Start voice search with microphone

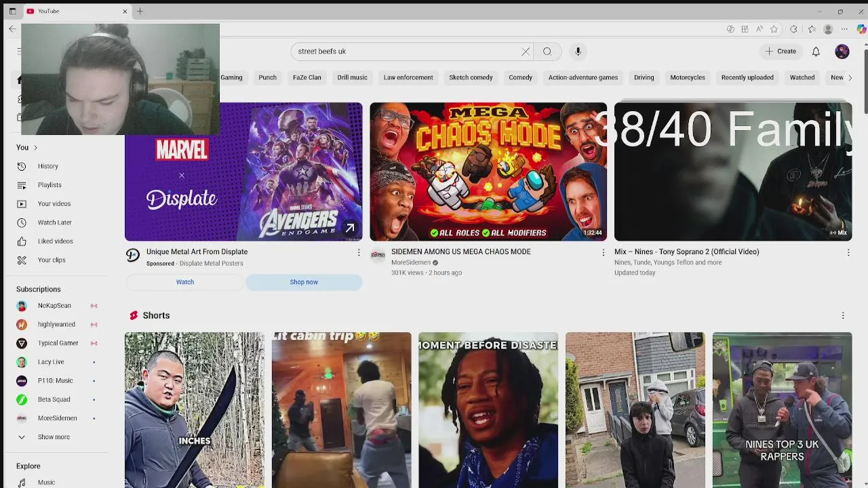[x=578, y=52]
